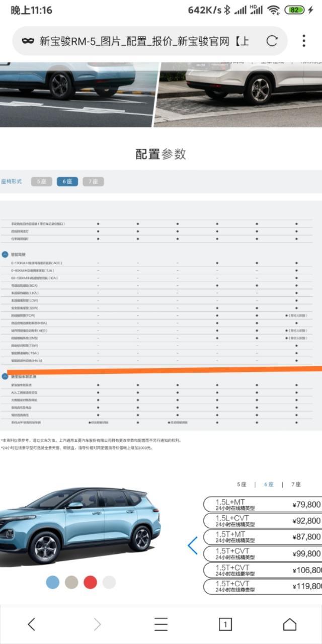
Task: Tap the FCW forward collision row label
Action: [x=23, y=315]
